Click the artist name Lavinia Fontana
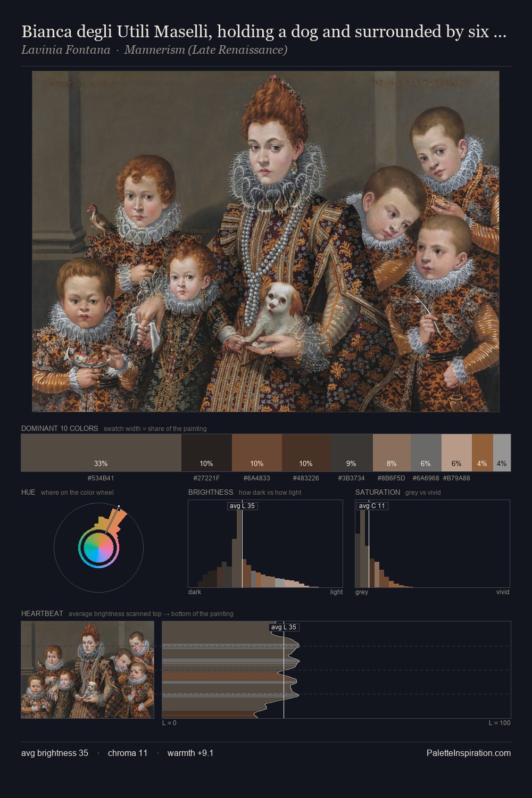The height and width of the screenshot is (798, 532). 65,50
